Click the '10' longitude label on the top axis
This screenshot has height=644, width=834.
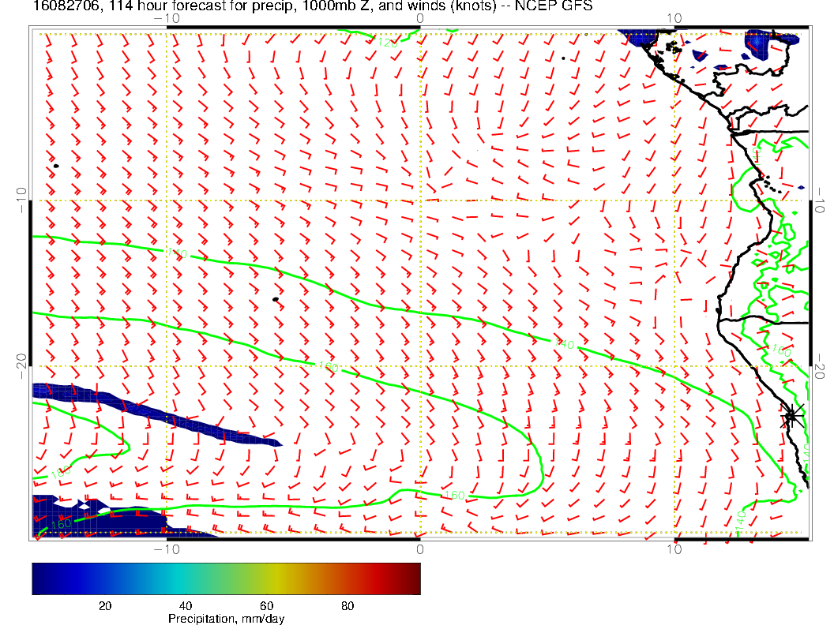pyautogui.click(x=674, y=18)
